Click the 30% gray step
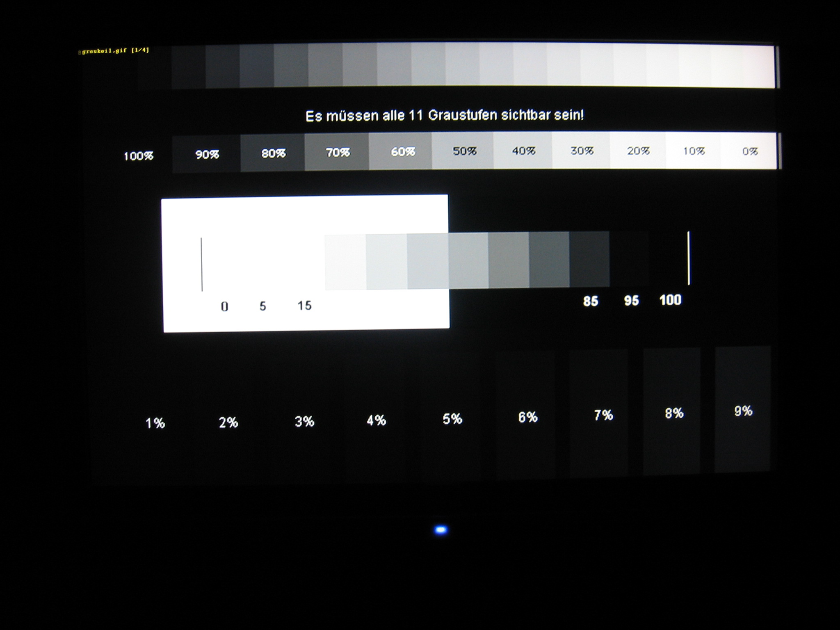This screenshot has width=840, height=630. (581, 151)
